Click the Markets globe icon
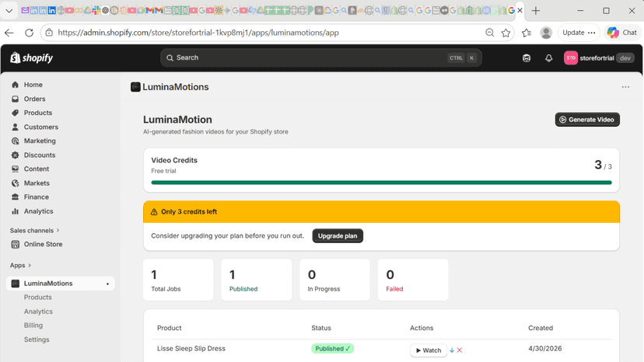This screenshot has width=644, height=362. [16, 183]
